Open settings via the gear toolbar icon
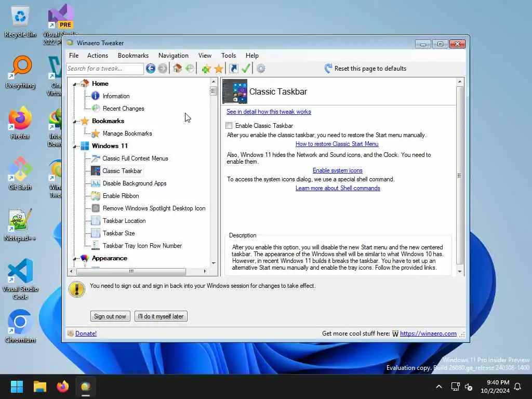 tap(261, 69)
